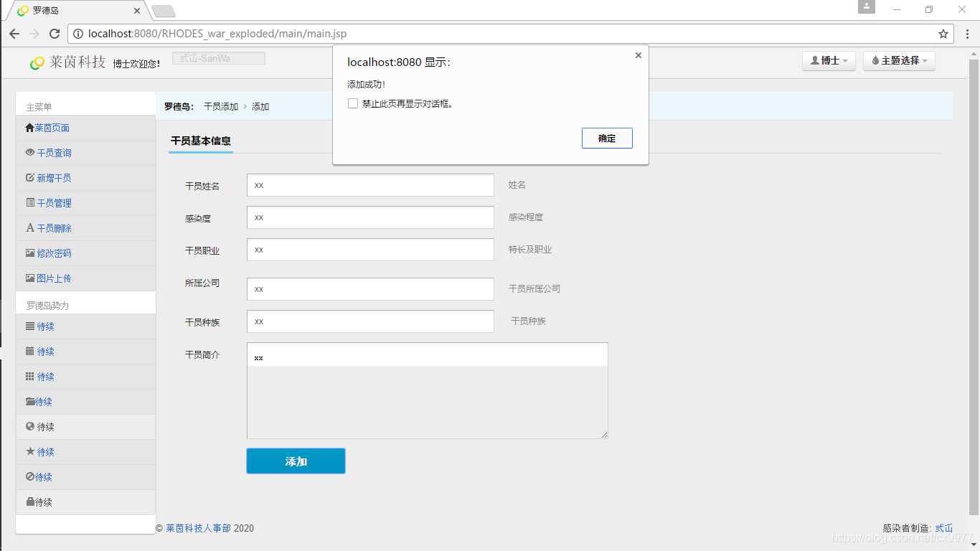
Task: Open 干员管理 in the sidebar
Action: tap(85, 203)
